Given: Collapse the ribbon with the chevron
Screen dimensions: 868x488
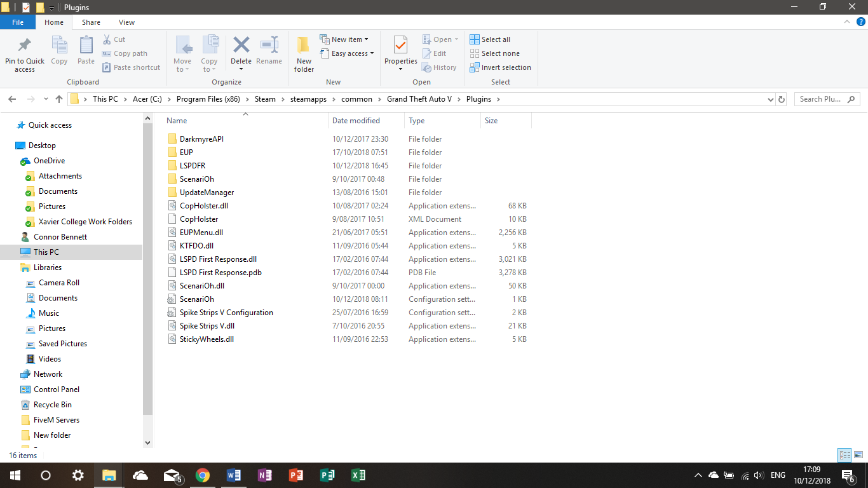Looking at the screenshot, I should (x=846, y=22).
